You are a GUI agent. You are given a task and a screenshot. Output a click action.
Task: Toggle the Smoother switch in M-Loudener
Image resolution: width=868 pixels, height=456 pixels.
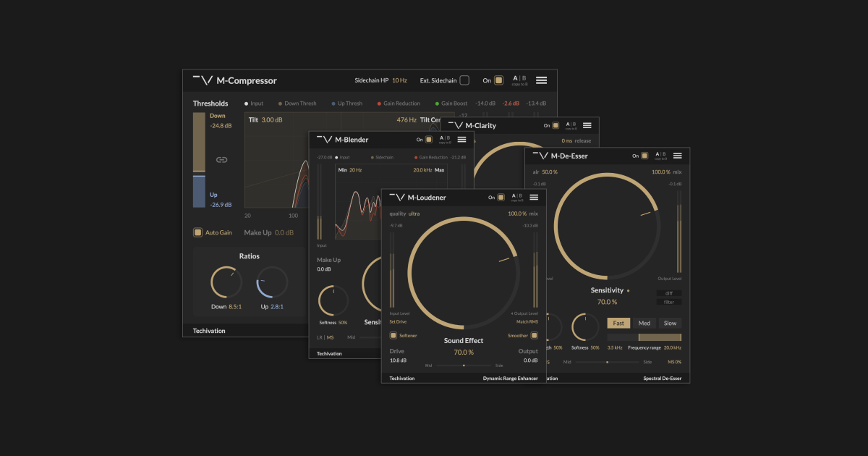[533, 335]
